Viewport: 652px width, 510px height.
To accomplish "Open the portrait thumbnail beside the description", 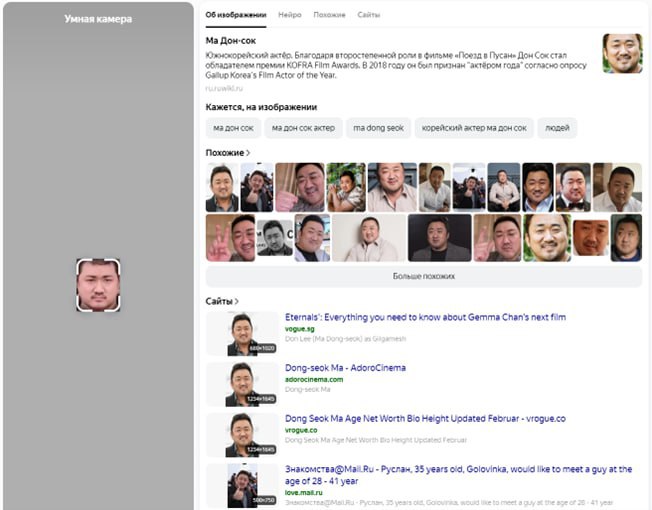I will click(x=622, y=54).
